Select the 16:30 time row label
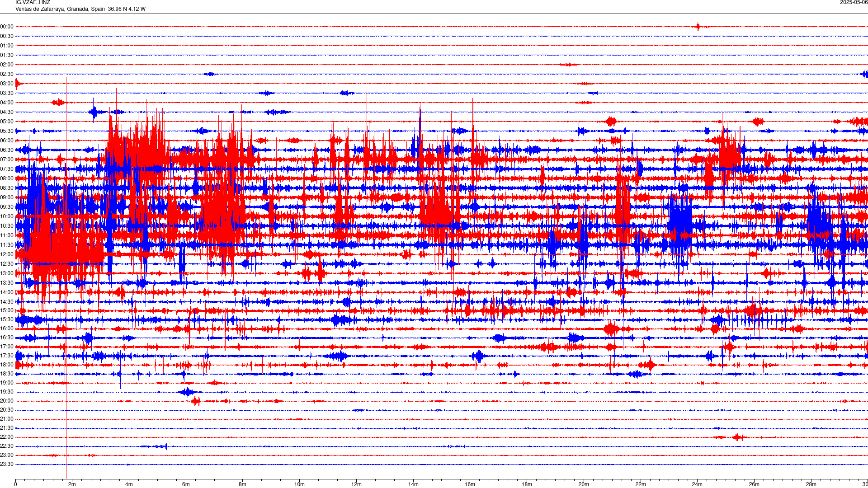Screen dimensions: 868x488 pyautogui.click(x=7, y=338)
